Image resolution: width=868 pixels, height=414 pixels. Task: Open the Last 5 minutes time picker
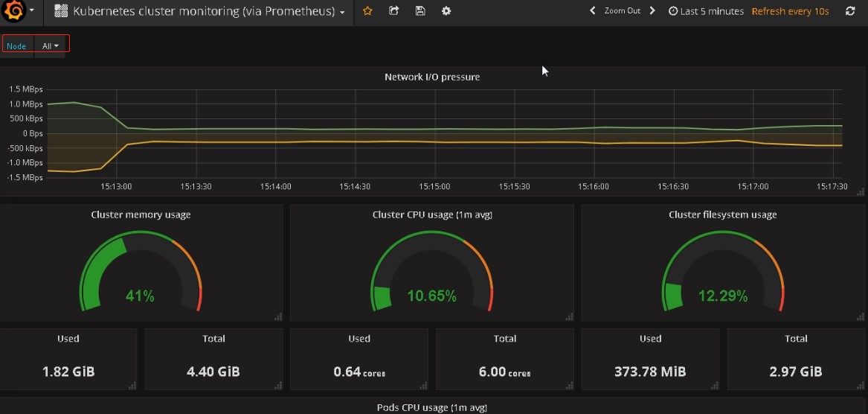tap(706, 12)
